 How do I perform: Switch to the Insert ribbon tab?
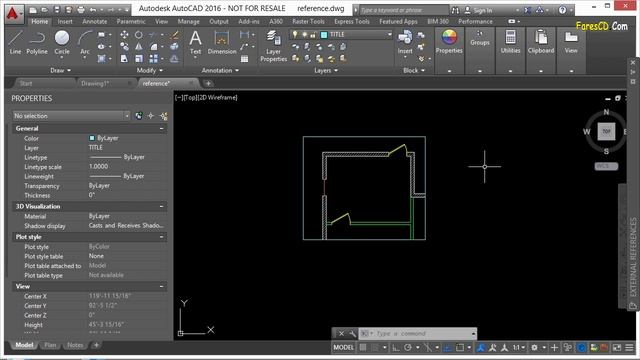[x=65, y=21]
